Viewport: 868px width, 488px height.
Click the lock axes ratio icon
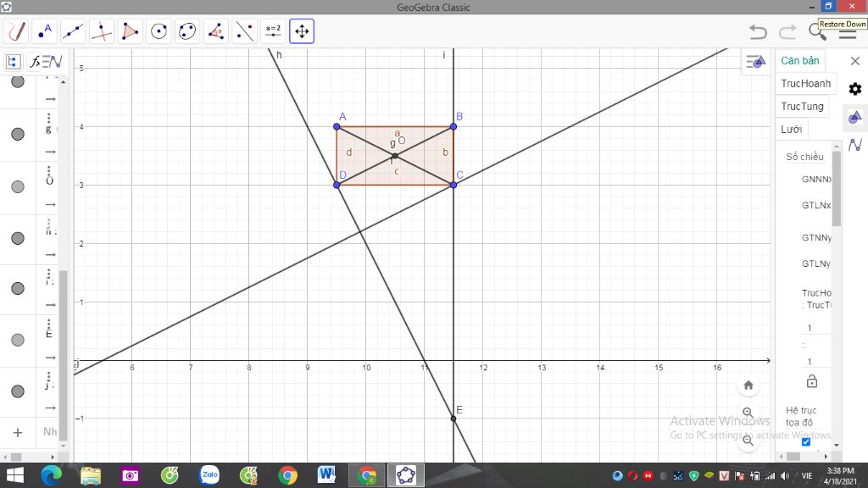pos(811,381)
